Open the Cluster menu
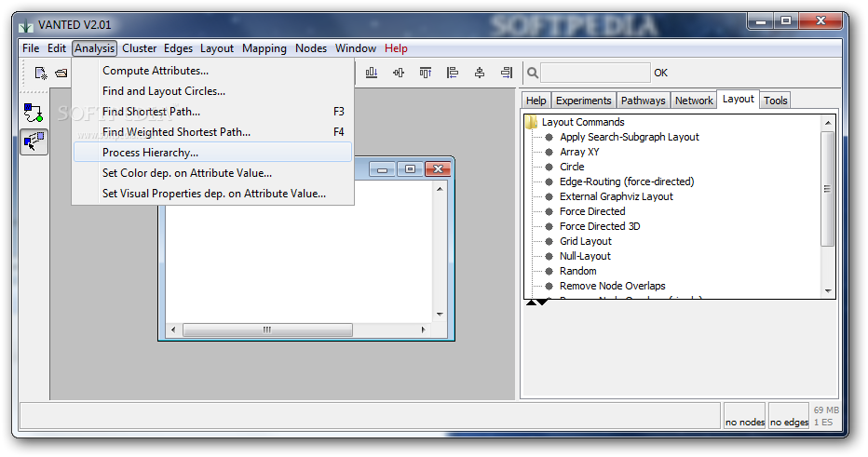The image size is (868, 457). coord(139,48)
